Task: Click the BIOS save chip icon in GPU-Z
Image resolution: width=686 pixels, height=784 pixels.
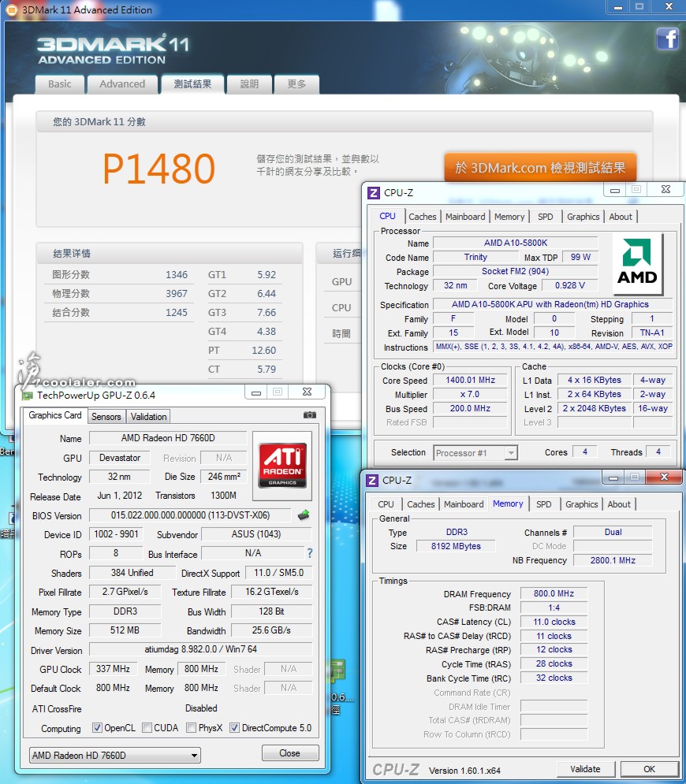Action: (x=304, y=515)
